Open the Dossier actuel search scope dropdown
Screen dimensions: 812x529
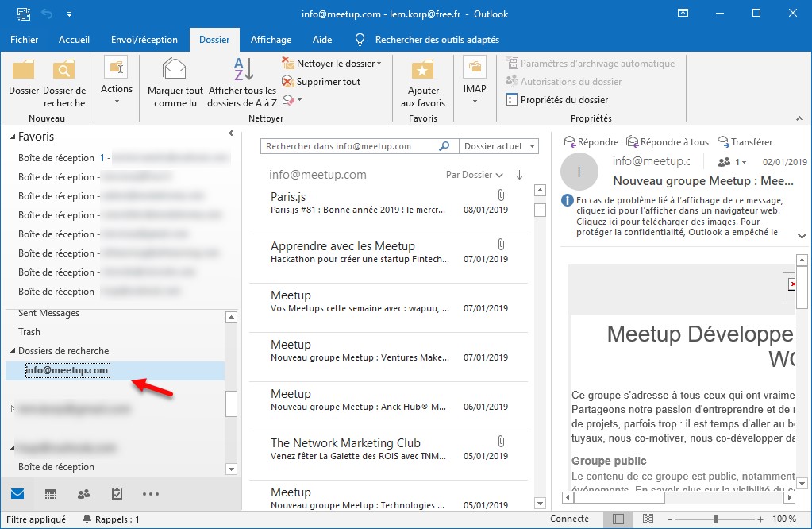pyautogui.click(x=498, y=146)
